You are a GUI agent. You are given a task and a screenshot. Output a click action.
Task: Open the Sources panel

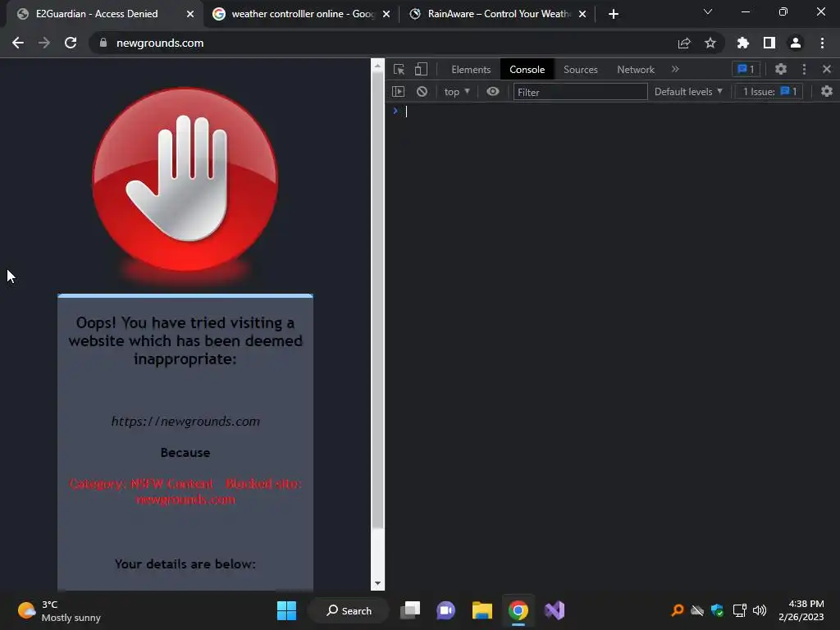580,70
